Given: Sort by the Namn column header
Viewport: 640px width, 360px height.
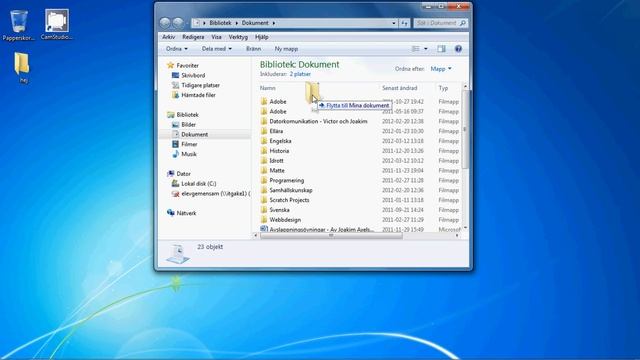Looking at the screenshot, I should pos(268,88).
